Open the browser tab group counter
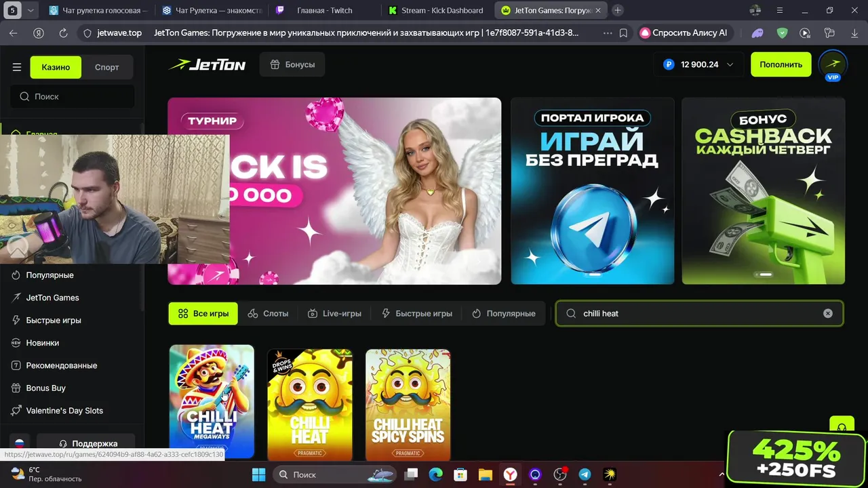This screenshot has height=488, width=868. coord(13,10)
